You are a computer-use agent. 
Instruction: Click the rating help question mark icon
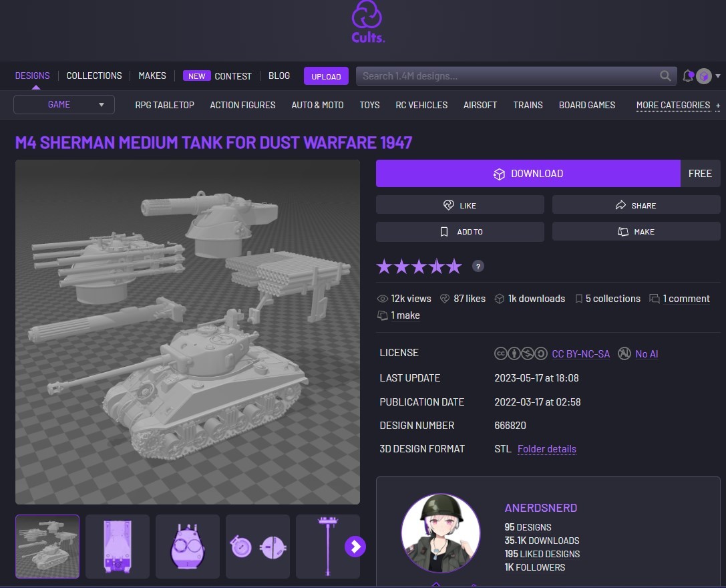pos(478,267)
